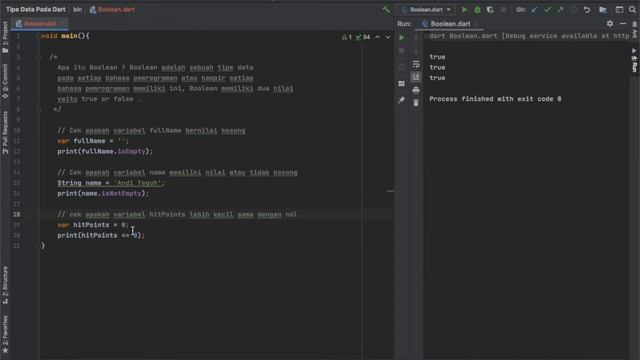Open the Project Structure folder icon

point(603,9)
